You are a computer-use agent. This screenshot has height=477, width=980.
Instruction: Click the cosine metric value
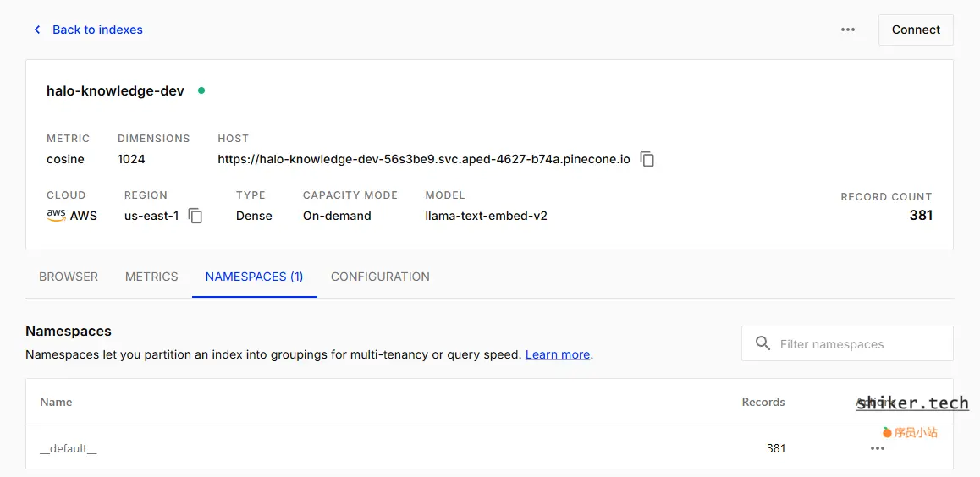point(66,159)
